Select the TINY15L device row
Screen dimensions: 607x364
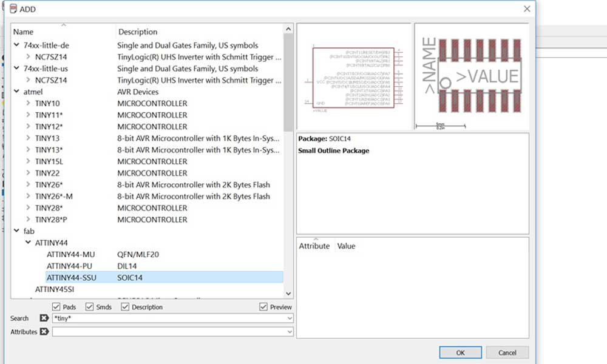pyautogui.click(x=49, y=161)
